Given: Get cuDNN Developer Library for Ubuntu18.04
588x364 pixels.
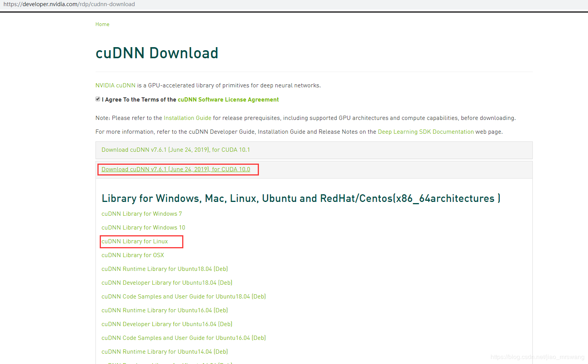Looking at the screenshot, I should pos(167,283).
